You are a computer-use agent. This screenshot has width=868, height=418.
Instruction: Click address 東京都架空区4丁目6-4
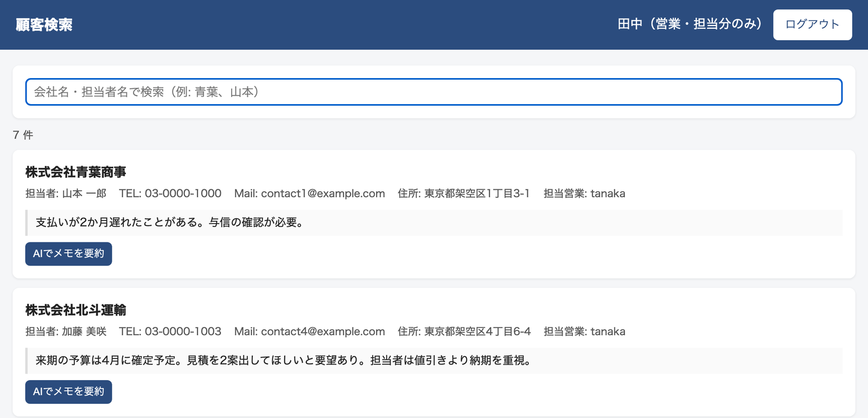tap(477, 332)
